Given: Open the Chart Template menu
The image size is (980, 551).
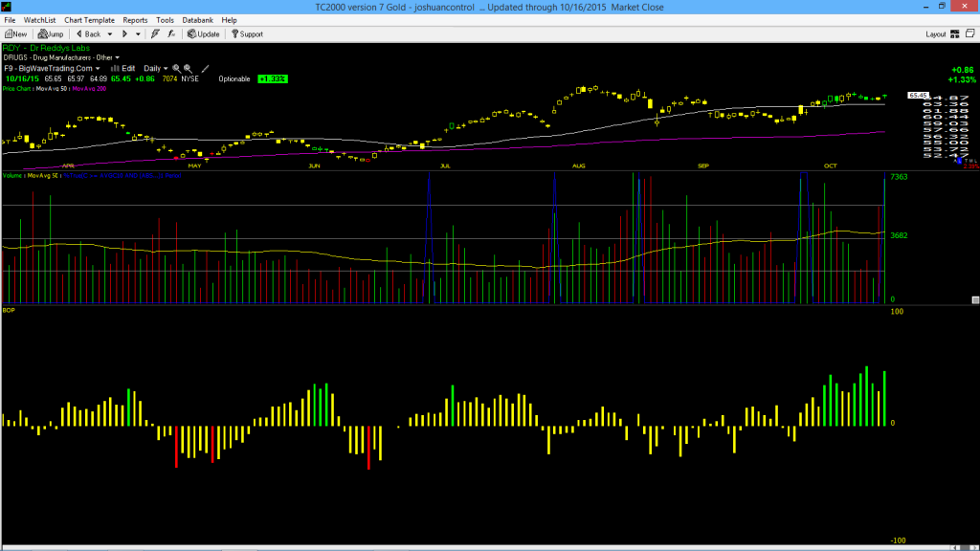Looking at the screenshot, I should click(x=89, y=20).
